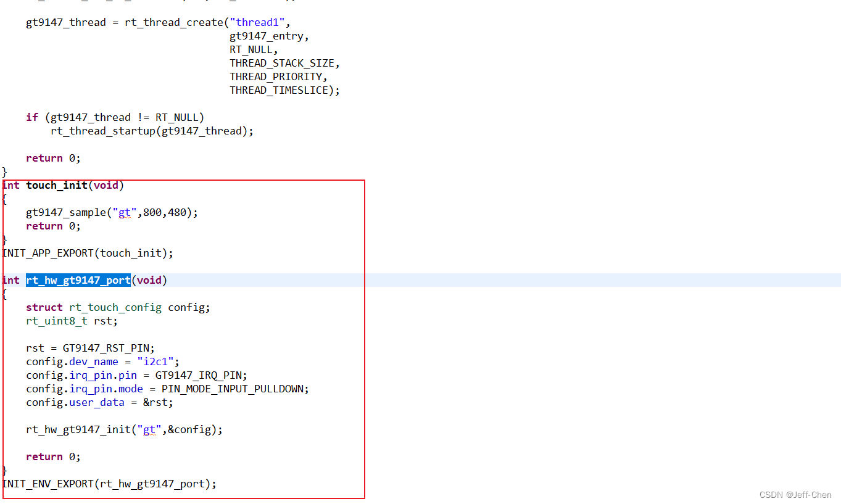Click the RT_NULL argument under gt9147_entry
This screenshot has width=841, height=504.
coord(251,49)
